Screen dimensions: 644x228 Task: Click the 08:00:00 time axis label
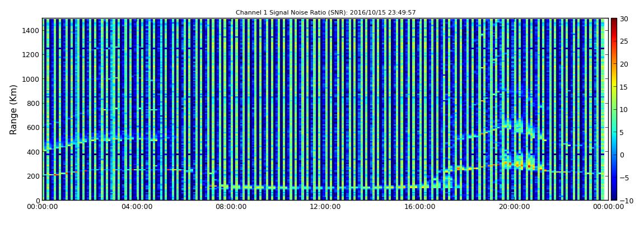pyautogui.click(x=231, y=207)
